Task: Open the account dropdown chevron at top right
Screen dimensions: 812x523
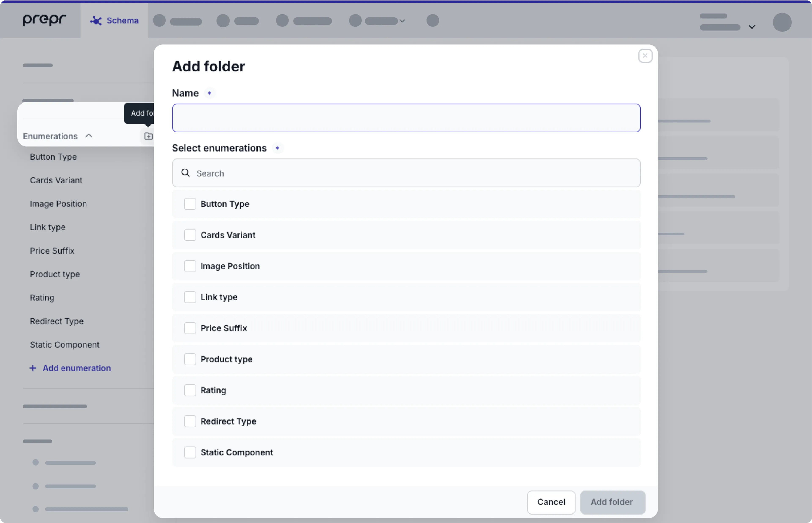Action: 752,27
